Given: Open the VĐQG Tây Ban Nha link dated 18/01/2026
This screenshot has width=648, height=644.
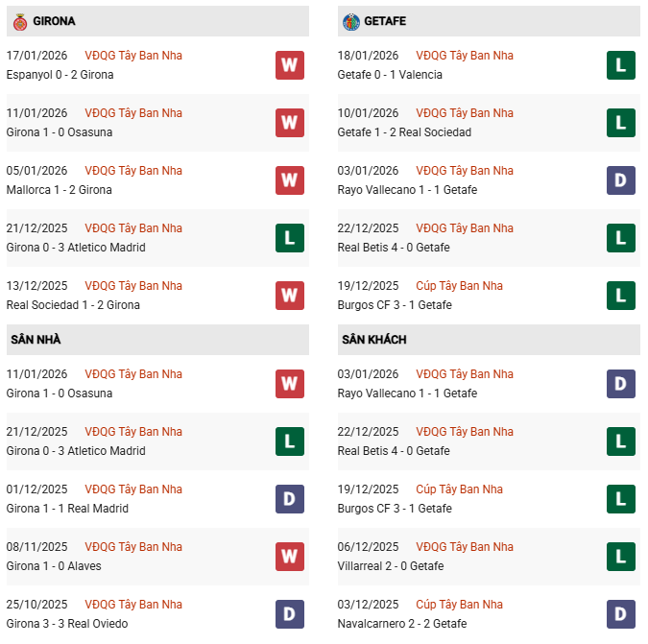Looking at the screenshot, I should tap(465, 56).
